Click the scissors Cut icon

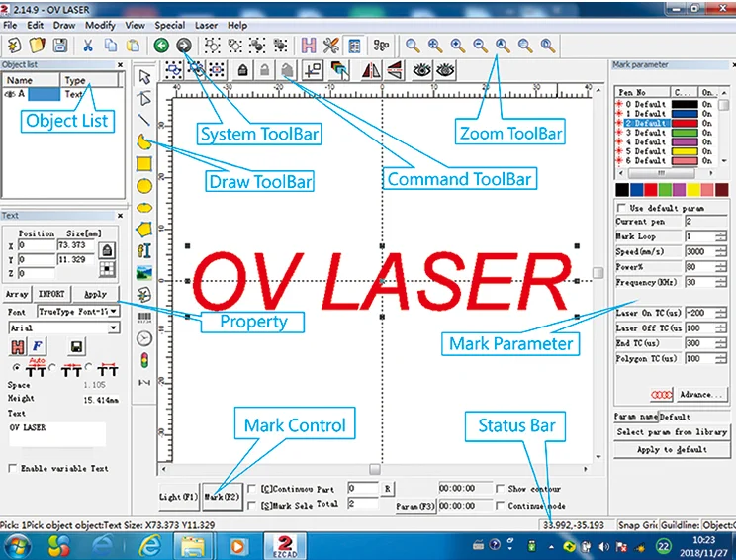88,46
